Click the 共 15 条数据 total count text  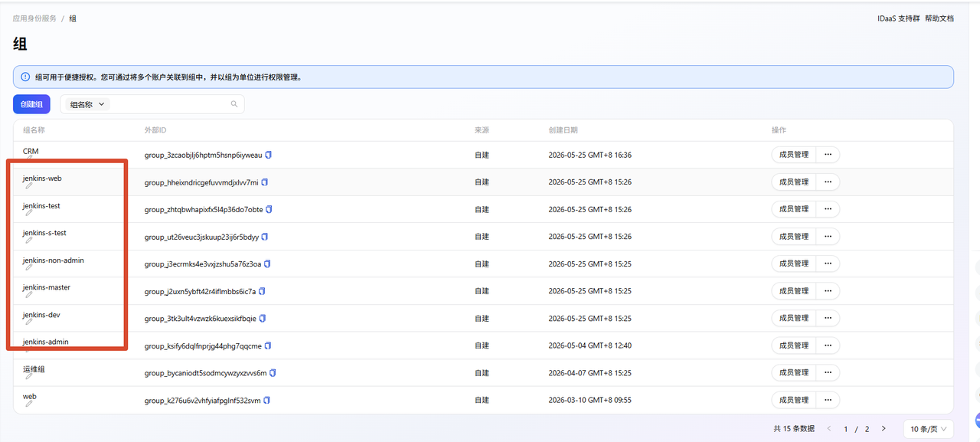[794, 429]
